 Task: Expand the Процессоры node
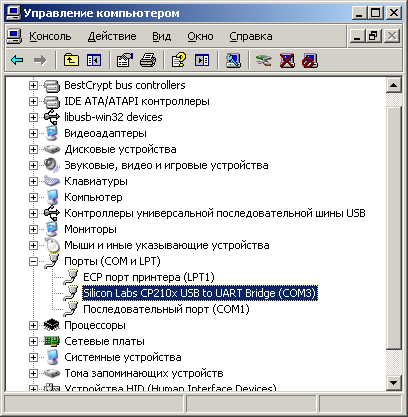pos(33,325)
